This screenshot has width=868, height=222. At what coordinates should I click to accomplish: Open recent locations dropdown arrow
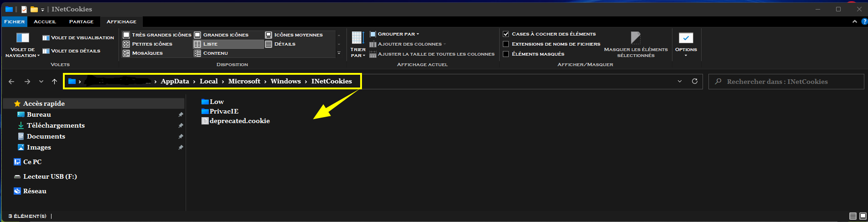pyautogui.click(x=41, y=82)
